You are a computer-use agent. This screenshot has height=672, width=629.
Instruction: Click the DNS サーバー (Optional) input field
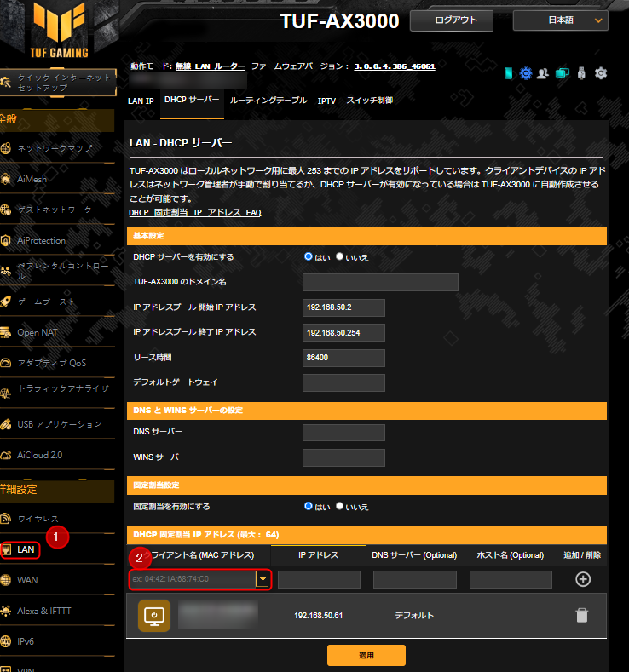click(x=414, y=579)
